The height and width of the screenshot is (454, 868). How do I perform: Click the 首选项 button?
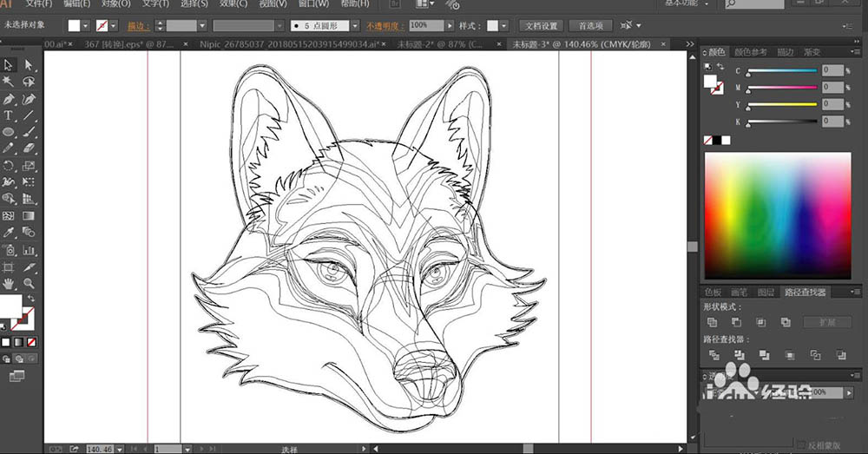point(590,26)
